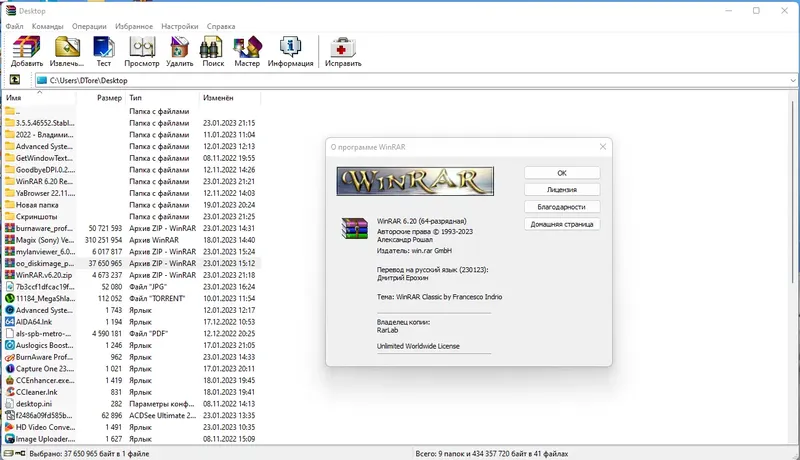Screen dimensions: 800x460
Task: Open the Файл menu
Action: tap(15, 26)
